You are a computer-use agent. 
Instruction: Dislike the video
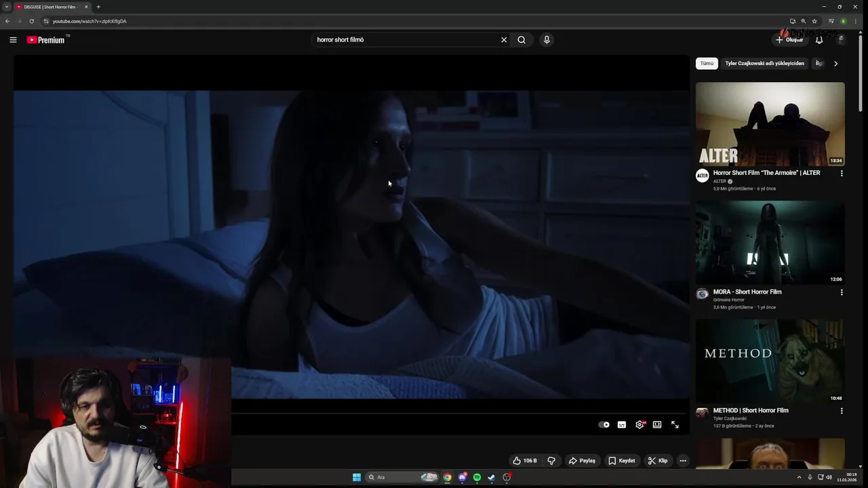tap(551, 461)
